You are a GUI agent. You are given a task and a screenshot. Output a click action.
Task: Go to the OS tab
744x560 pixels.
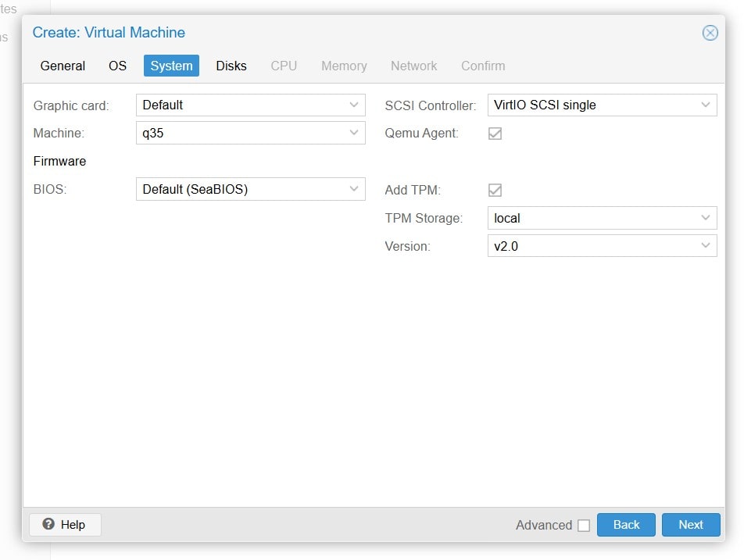point(117,66)
